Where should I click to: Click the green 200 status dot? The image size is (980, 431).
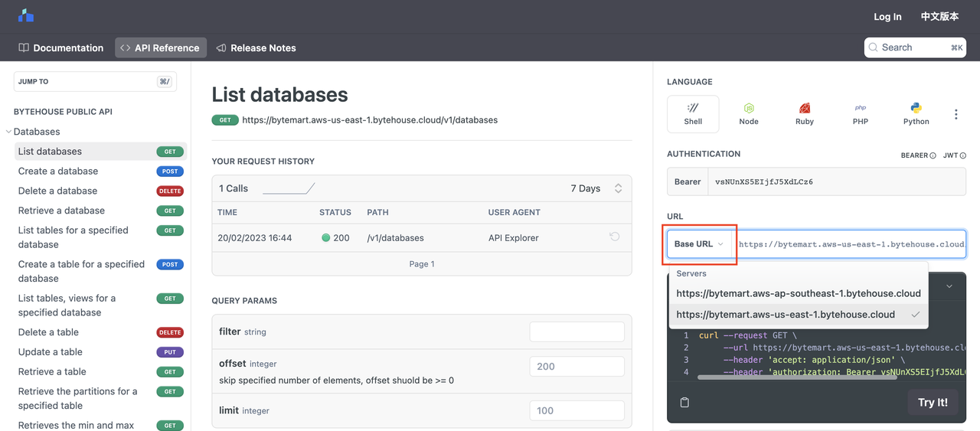325,238
